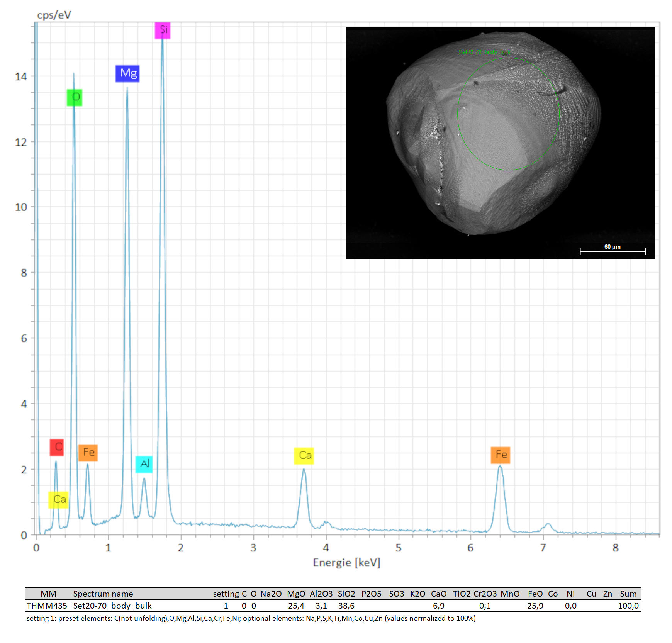Select the Spectrum name column header

point(103,594)
